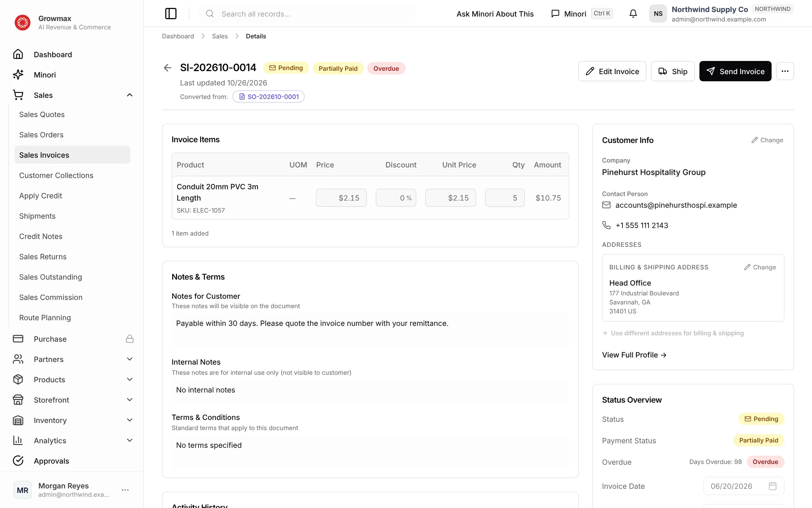Click the Minori sparkle icon in sidebar

pos(18,75)
